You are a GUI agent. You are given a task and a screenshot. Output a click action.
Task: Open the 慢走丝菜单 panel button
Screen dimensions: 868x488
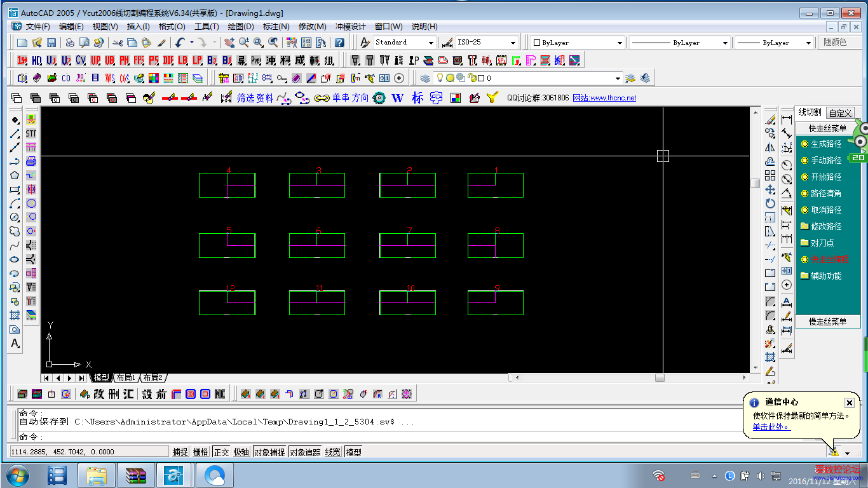(827, 322)
